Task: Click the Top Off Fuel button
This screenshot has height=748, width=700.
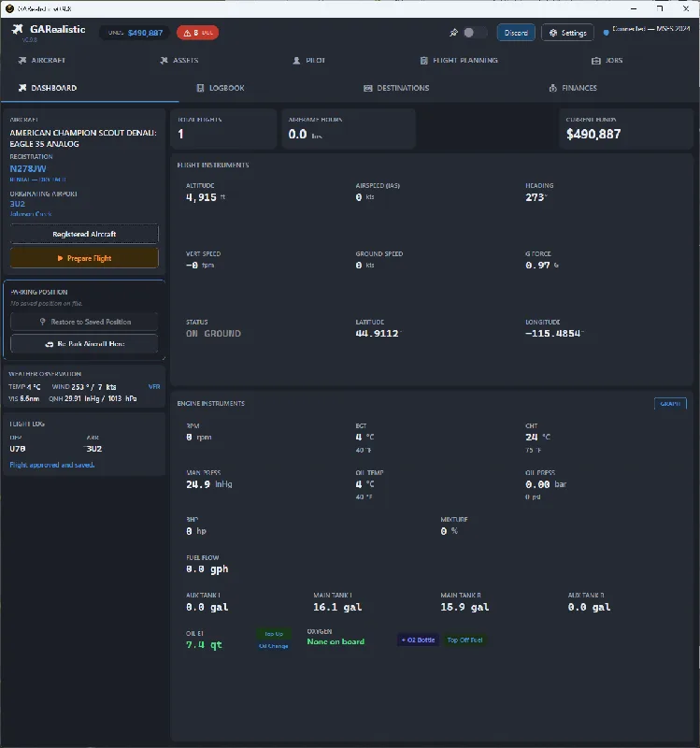Action: pyautogui.click(x=464, y=640)
